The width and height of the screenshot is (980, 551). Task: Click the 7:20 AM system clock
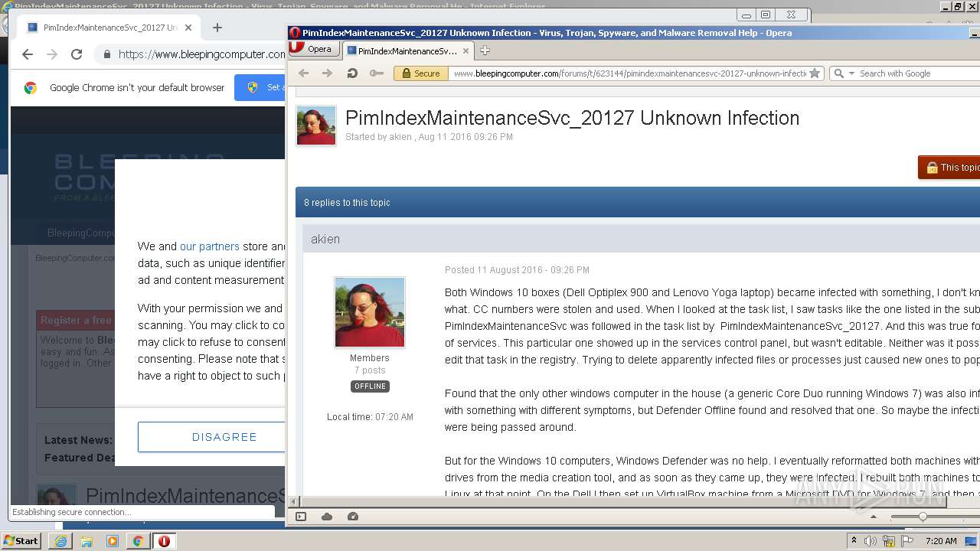pyautogui.click(x=941, y=541)
